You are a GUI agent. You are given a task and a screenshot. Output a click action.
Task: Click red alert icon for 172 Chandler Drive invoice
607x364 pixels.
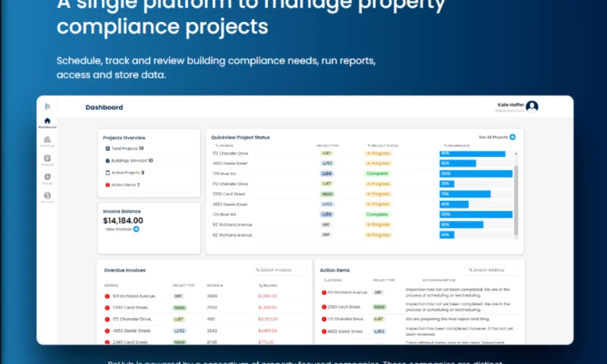[x=107, y=319]
